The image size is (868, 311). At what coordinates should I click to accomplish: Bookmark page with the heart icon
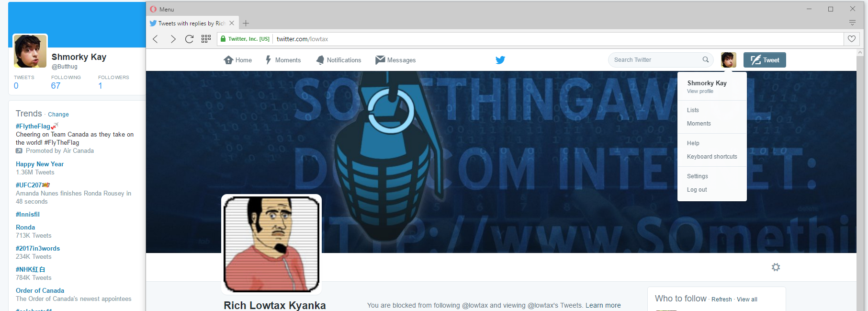[852, 39]
